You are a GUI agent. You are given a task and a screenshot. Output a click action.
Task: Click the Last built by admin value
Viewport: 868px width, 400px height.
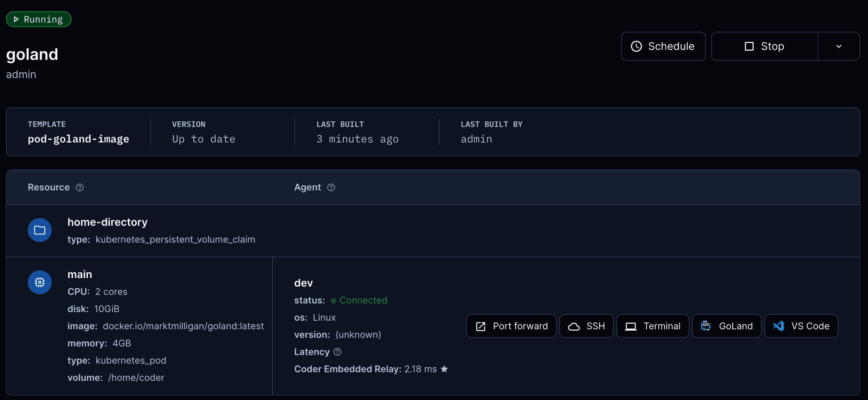tap(476, 139)
